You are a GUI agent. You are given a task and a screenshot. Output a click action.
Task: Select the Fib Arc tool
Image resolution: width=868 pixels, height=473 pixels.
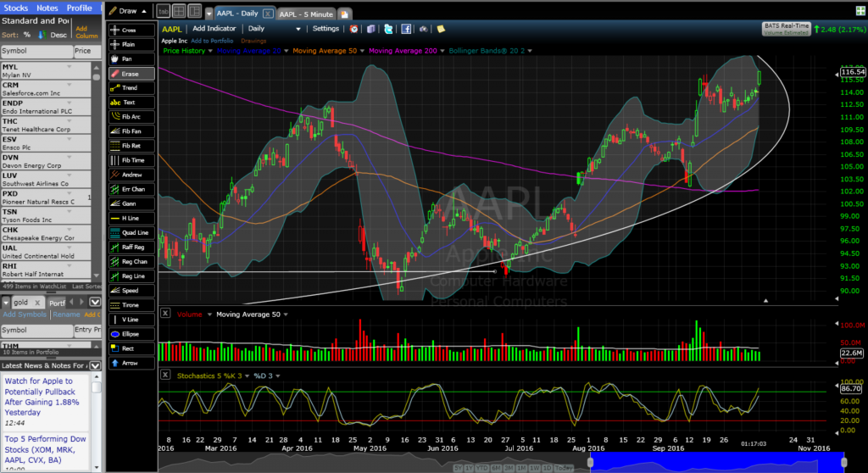[131, 117]
